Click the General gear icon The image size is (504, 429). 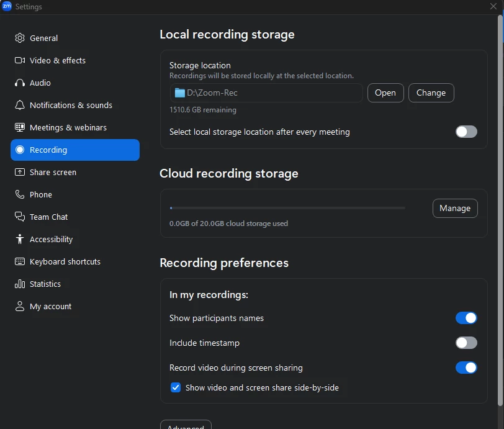(20, 38)
